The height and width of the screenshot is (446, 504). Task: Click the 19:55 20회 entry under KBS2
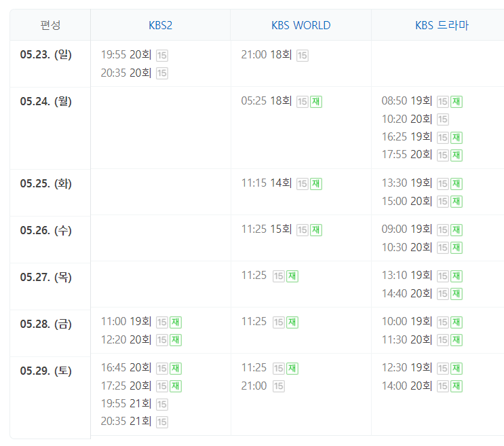[126, 55]
